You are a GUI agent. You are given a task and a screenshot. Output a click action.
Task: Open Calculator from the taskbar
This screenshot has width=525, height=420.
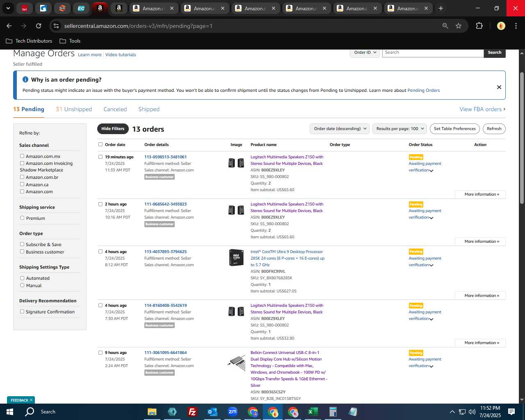point(333,412)
